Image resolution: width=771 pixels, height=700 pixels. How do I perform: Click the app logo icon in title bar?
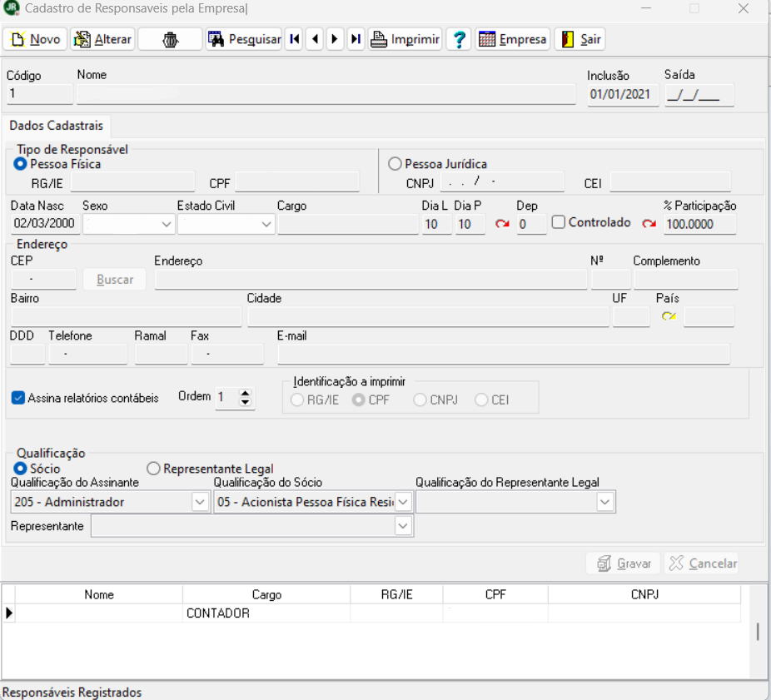coord(12,8)
